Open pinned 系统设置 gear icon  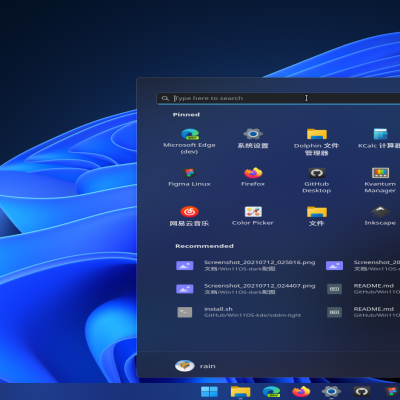click(253, 134)
